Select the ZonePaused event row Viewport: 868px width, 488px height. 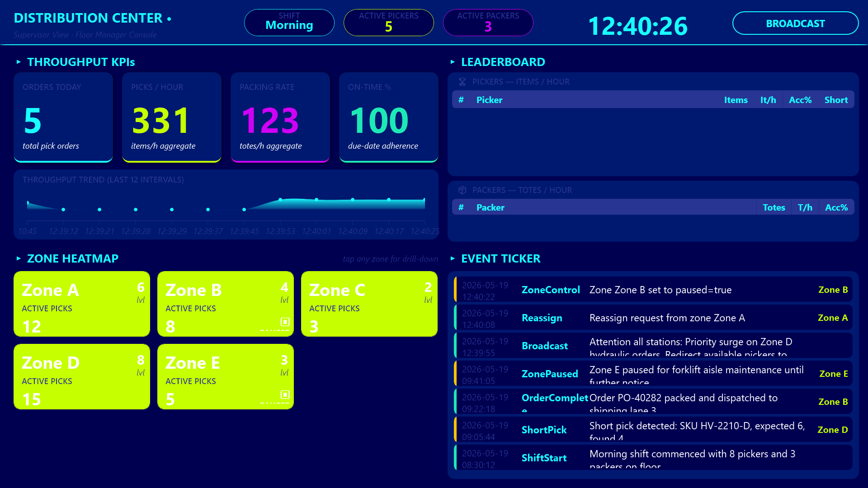point(653,374)
